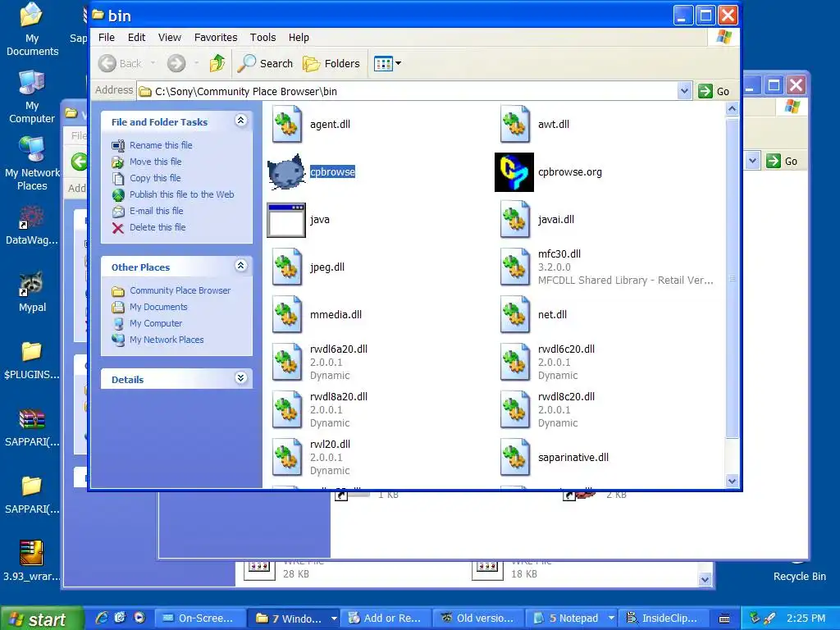Click Delete this file link

(x=157, y=228)
